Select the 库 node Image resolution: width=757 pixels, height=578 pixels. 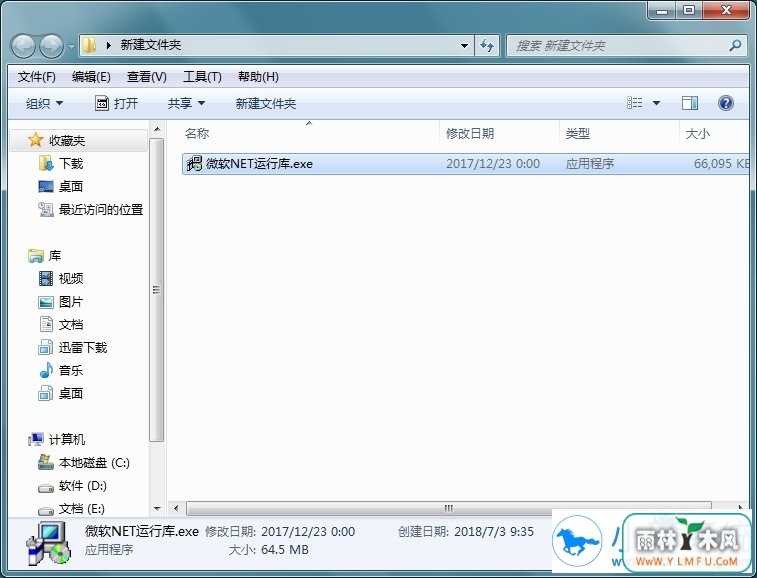pos(55,255)
